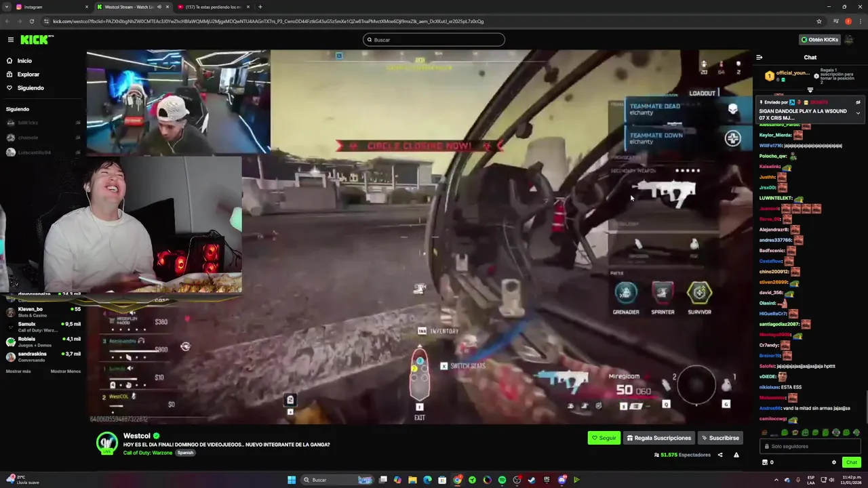
Task: Click the green Chat send button
Action: [x=852, y=462]
